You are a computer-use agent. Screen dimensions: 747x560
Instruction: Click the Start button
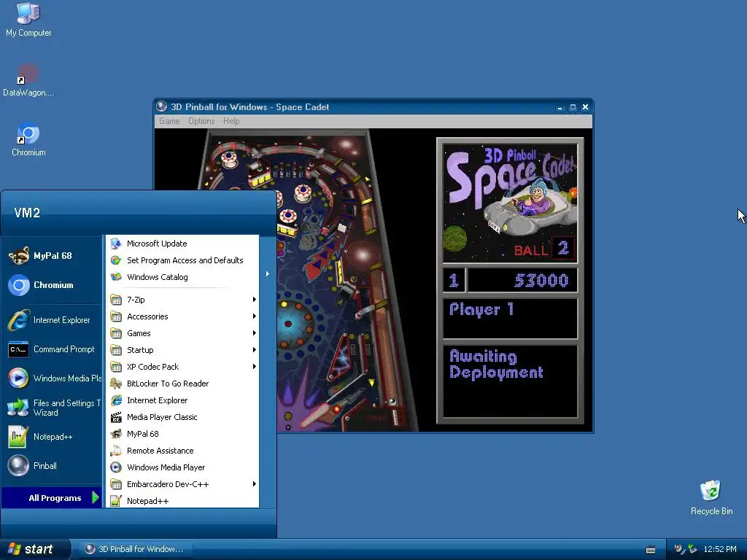click(x=35, y=549)
